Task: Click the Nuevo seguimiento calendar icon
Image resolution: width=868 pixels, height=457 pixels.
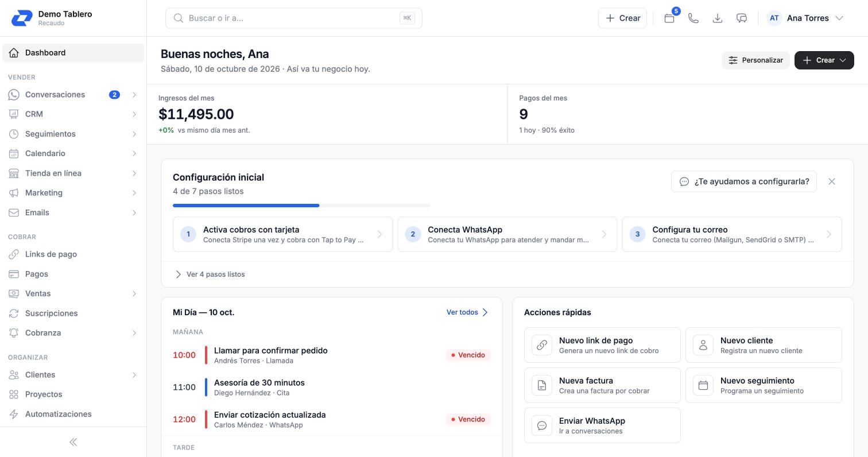Action: (x=703, y=385)
